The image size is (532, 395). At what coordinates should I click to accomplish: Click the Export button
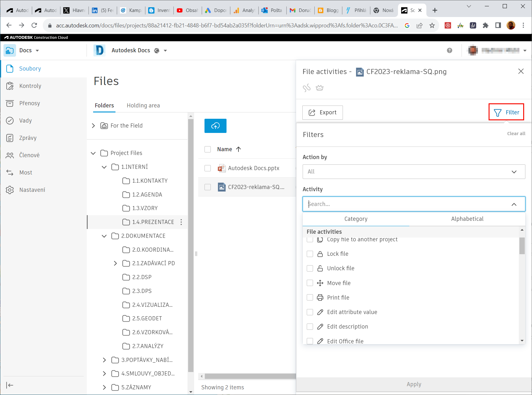tap(322, 112)
